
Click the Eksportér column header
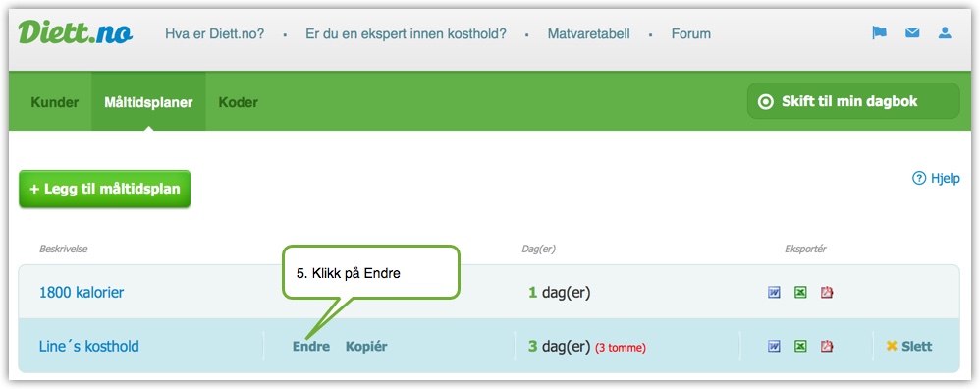pos(805,249)
